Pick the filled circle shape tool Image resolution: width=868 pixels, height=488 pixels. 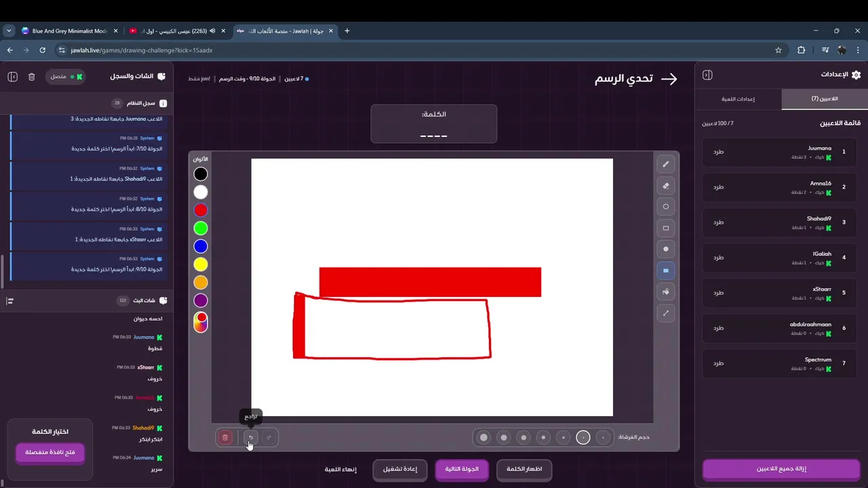pyautogui.click(x=665, y=249)
